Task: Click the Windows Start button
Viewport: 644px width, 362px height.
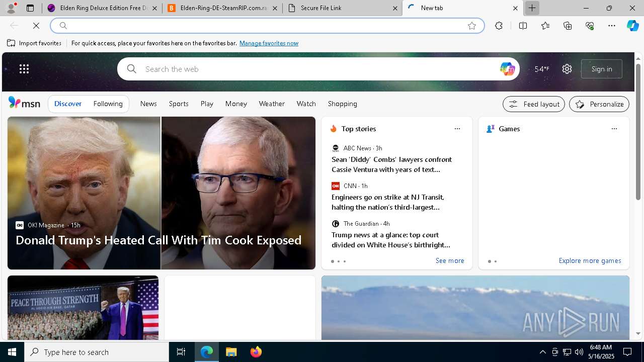Action: click(12, 352)
